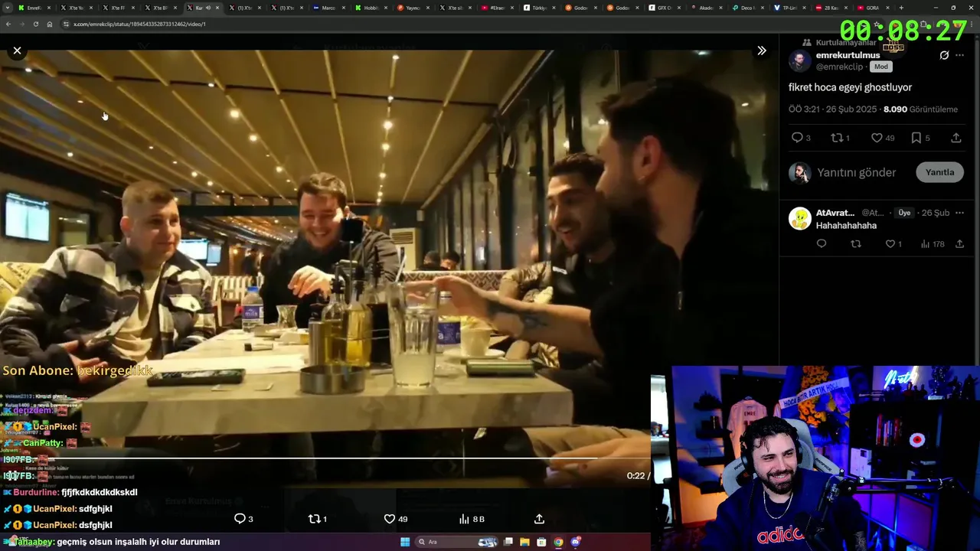Share the tweet using sidebar share icon
Viewport: 980px width, 551px height.
956,138
